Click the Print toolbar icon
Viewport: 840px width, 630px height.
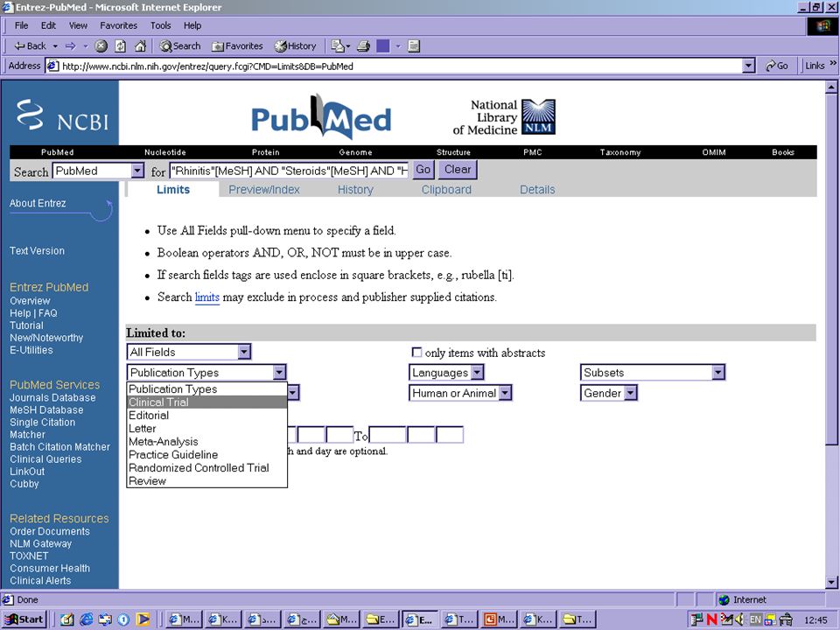363,46
